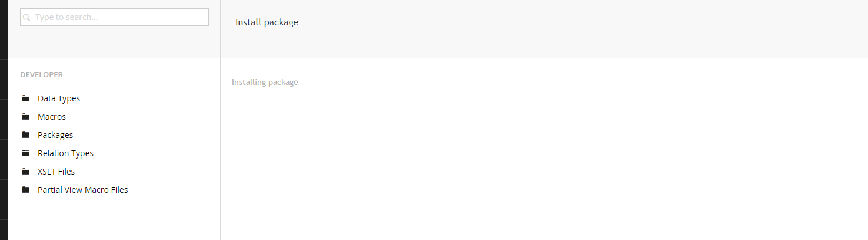Click the DEVELOPER section header

[x=41, y=75]
